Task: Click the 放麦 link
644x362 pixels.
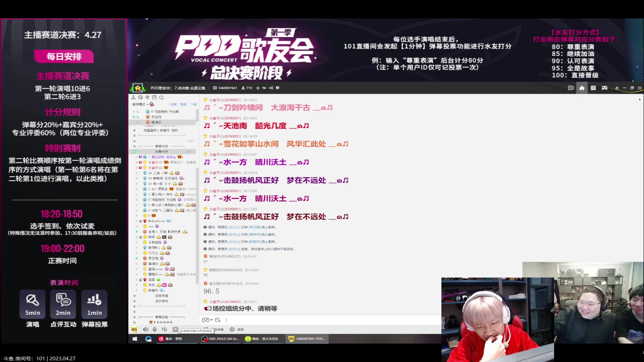Action: pos(173,104)
